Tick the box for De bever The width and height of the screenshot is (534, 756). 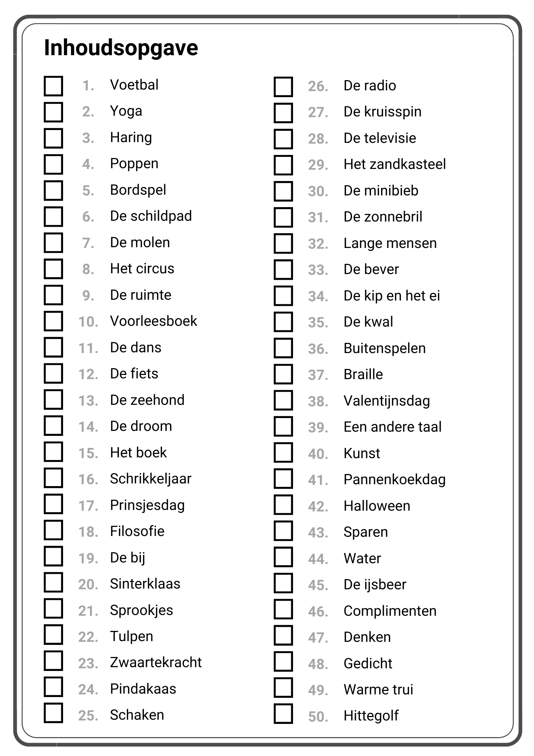(283, 270)
